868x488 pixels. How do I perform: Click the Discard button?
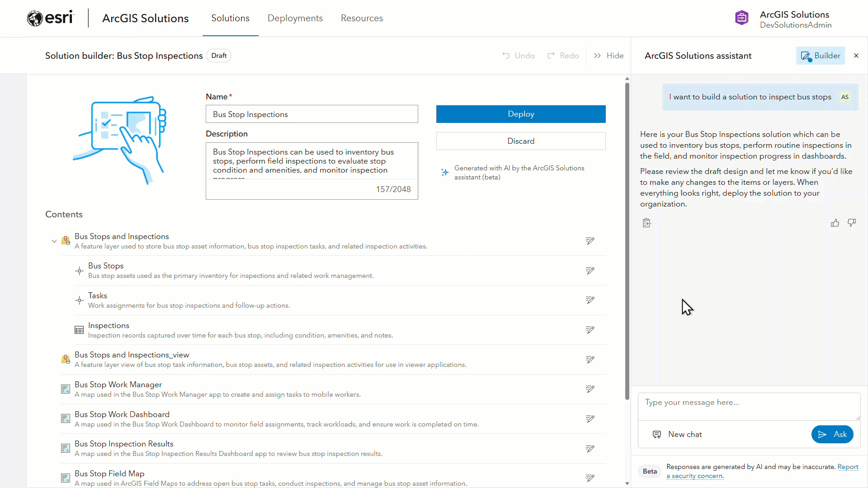(x=521, y=141)
